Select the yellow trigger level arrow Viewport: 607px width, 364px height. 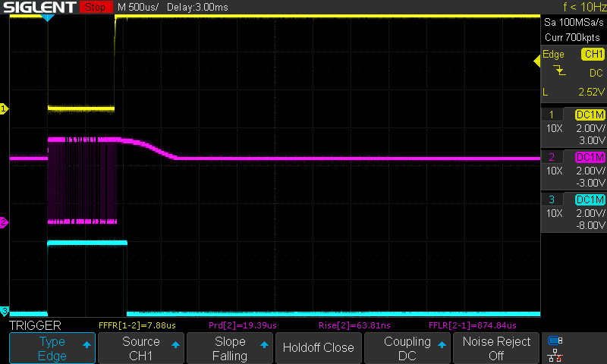pyautogui.click(x=537, y=61)
